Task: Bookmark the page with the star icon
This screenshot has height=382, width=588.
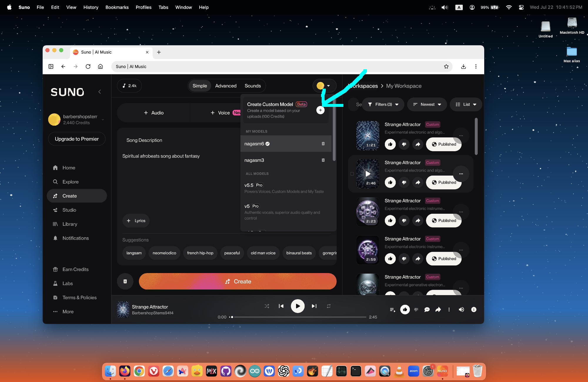Action: tap(446, 66)
